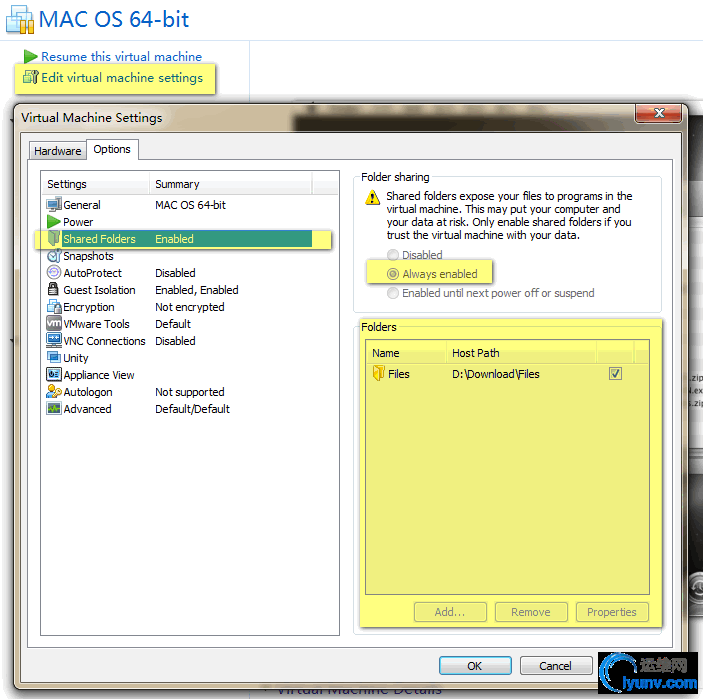
Task: Select the Power green arrow icon
Action: pos(54,221)
